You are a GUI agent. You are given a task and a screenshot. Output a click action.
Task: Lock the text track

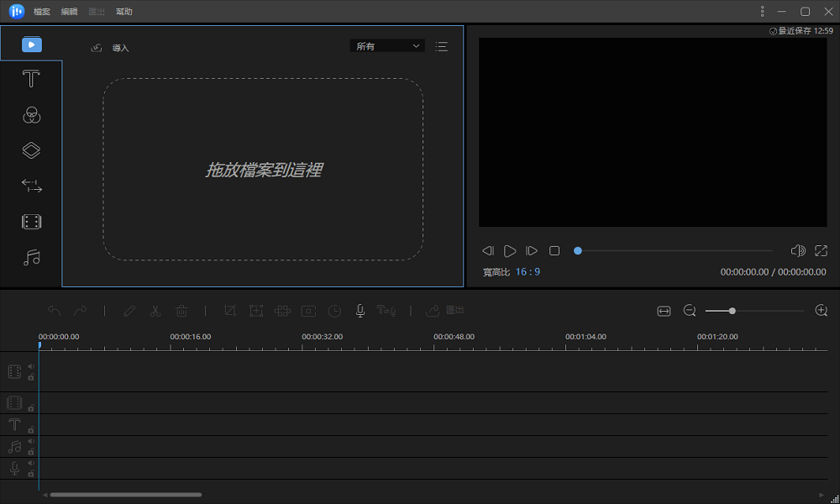pyautogui.click(x=31, y=429)
